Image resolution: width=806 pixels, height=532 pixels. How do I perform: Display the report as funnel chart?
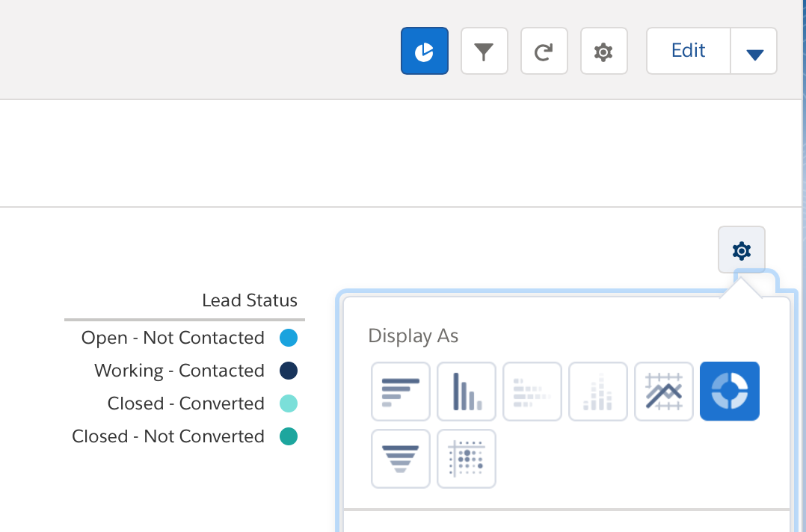401,459
